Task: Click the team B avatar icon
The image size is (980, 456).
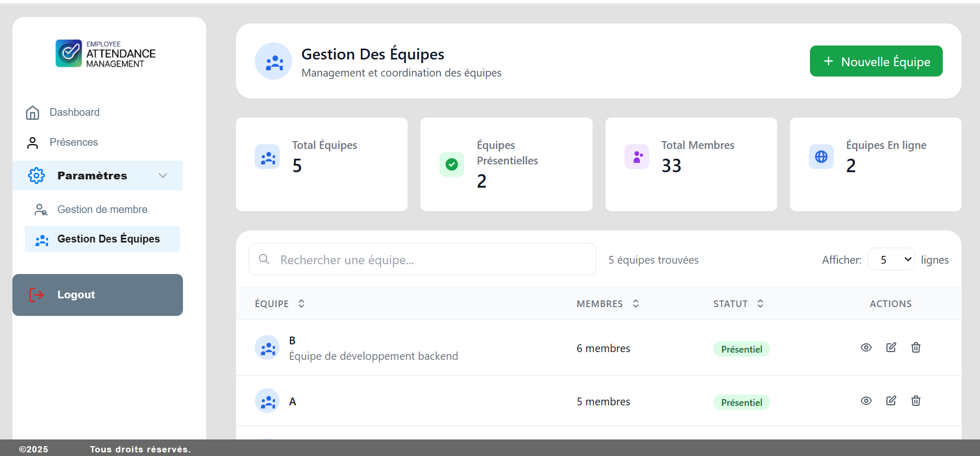Action: click(x=267, y=348)
